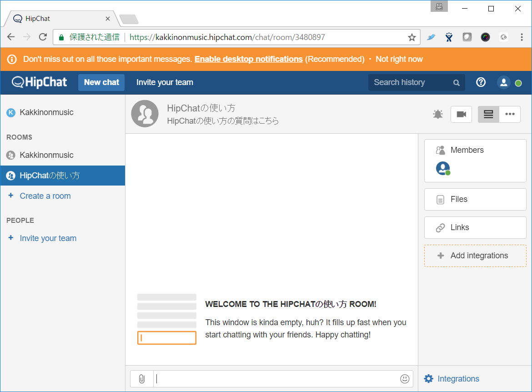Click the New chat button
532x392 pixels.
point(101,82)
